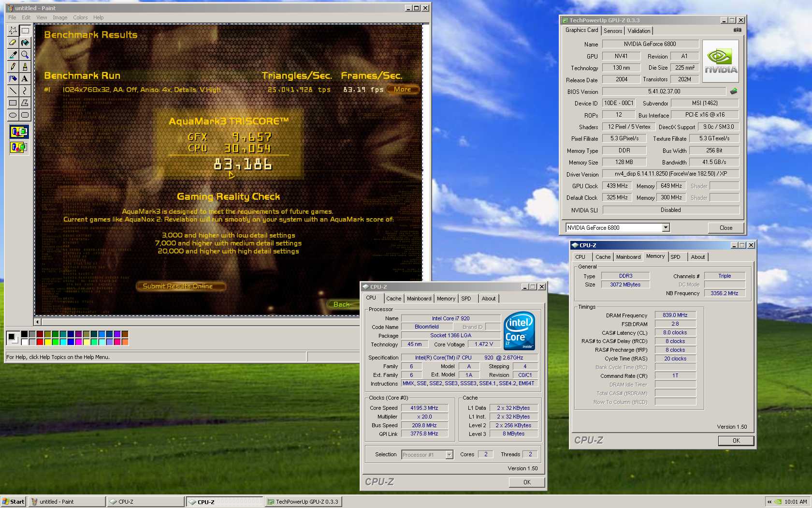
Task: Enable opaque selection mode in Paint toolbox
Action: [19, 132]
